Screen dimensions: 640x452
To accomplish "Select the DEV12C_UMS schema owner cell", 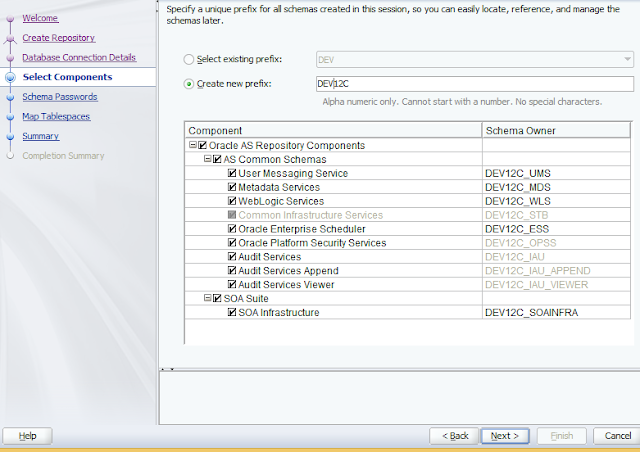I will [x=556, y=173].
